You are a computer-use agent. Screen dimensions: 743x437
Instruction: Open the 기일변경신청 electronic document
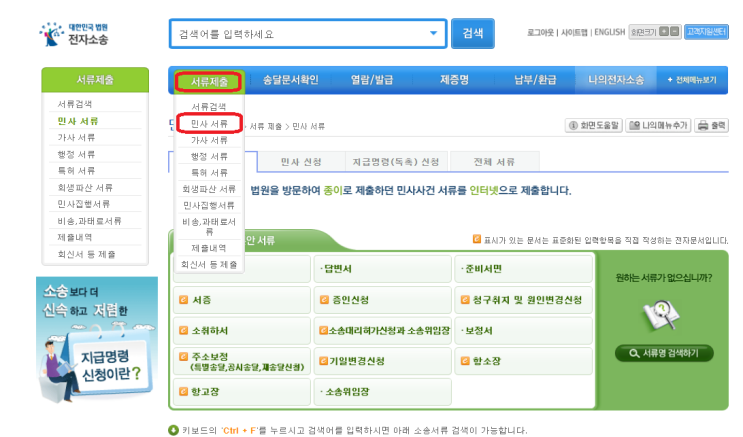coord(382,361)
